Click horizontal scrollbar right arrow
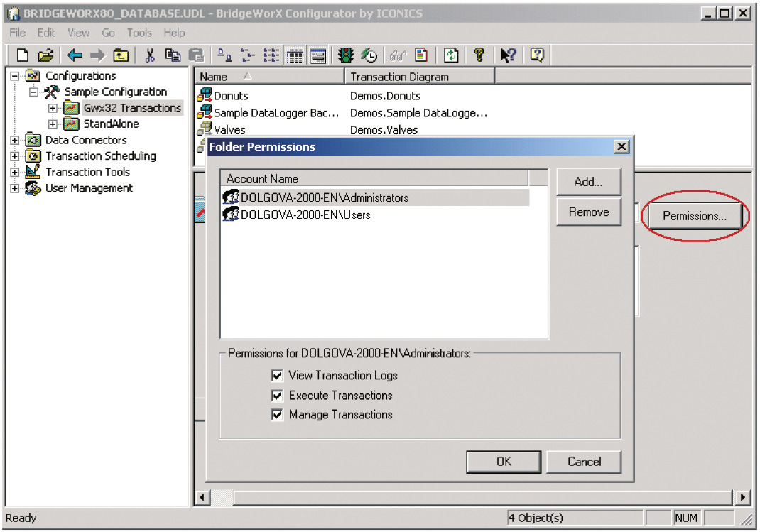This screenshot has width=760, height=532. point(742,497)
